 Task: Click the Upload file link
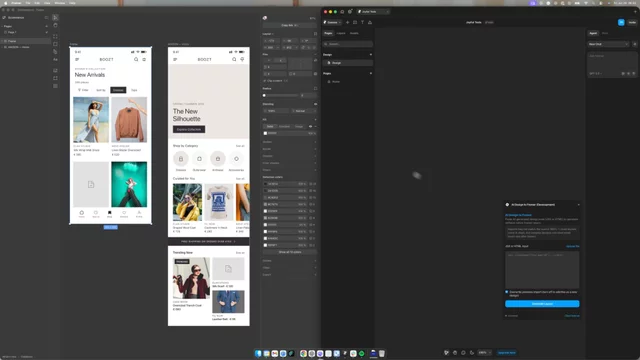(x=573, y=246)
